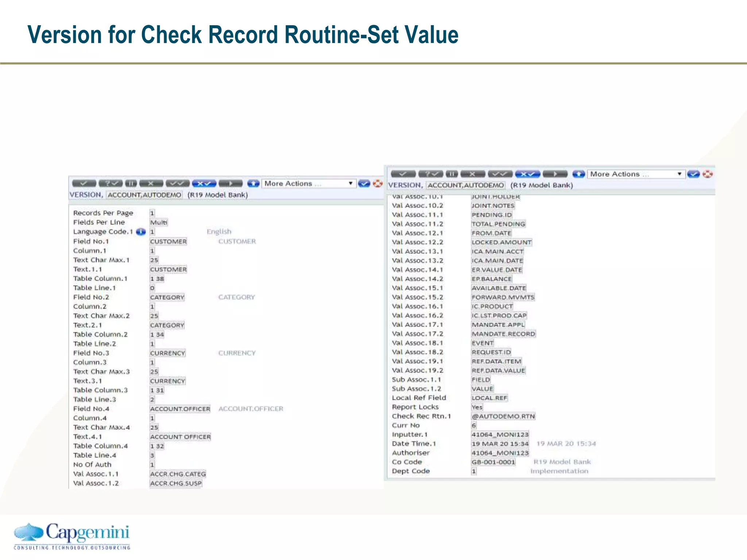Click the commit checkmark icon in left toolbar
This screenshot has width=747, height=560.
[x=84, y=183]
